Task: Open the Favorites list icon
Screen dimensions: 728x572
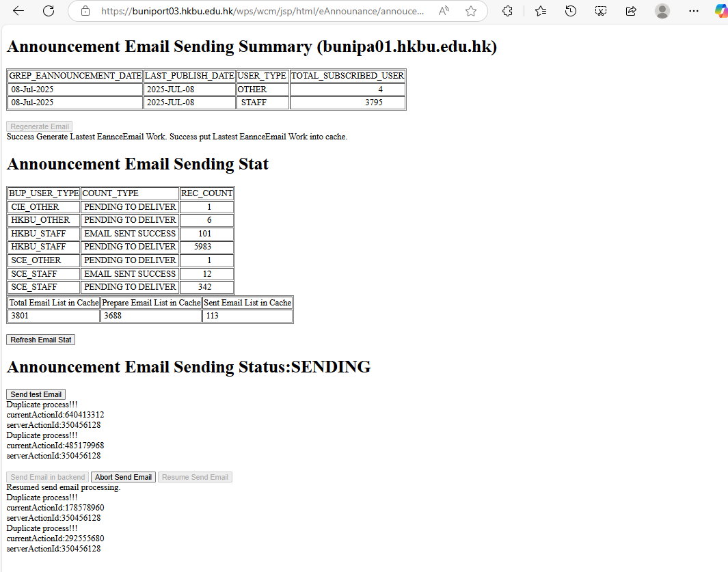Action: [x=541, y=11]
